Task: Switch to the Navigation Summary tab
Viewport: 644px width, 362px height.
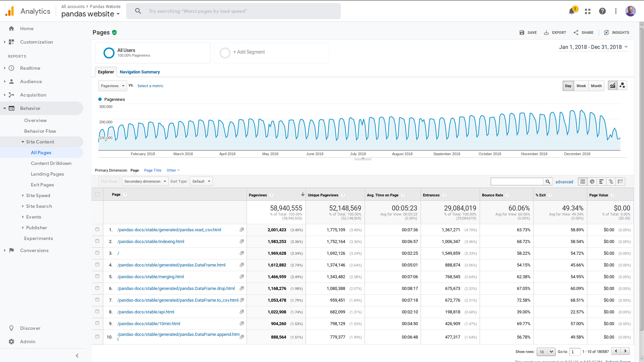Action: (x=140, y=72)
